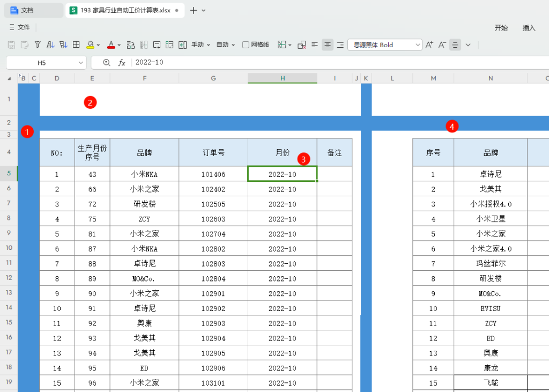The width and height of the screenshot is (549, 392).
Task: Toggle vertical middle alignment icon
Action: pyautogui.click(x=455, y=45)
